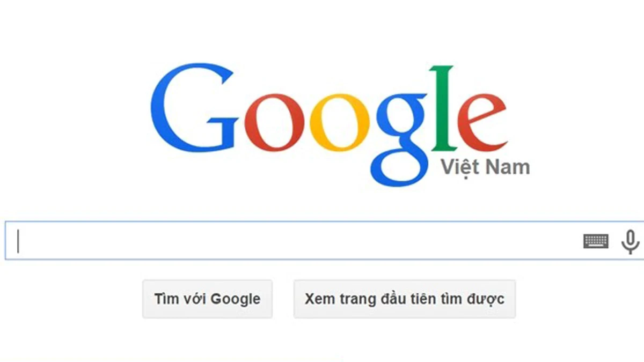The image size is (644, 362).
Task: Click the word Việt beneath the logo
Action: click(459, 167)
